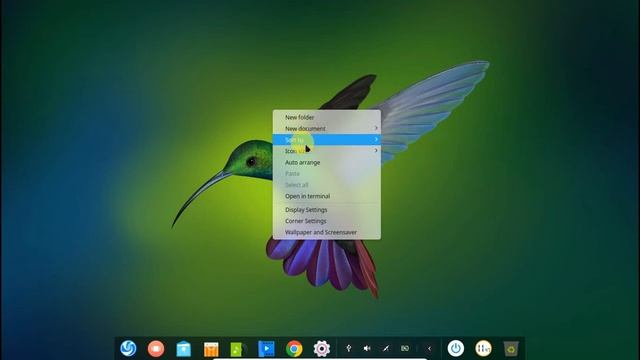The image size is (640, 360).
Task: Open Display Settings from context menu
Action: coord(327,209)
